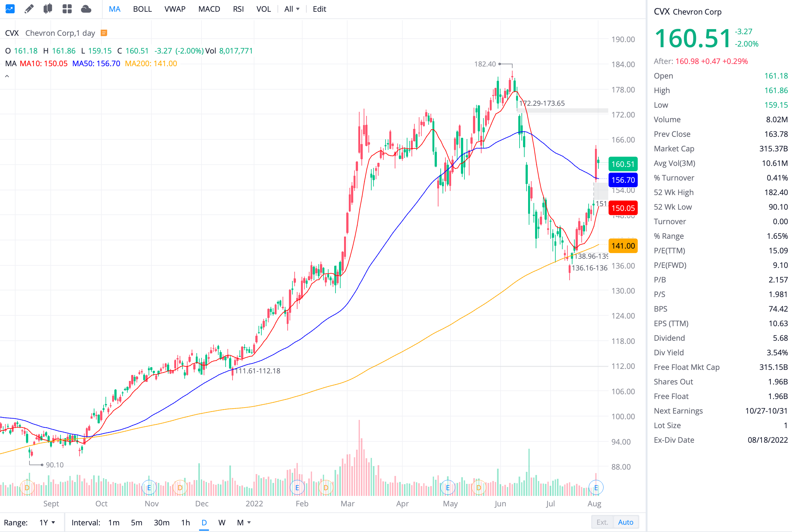Collapse the MA indicator legend chevron
The width and height of the screenshot is (792, 532).
(x=7, y=76)
